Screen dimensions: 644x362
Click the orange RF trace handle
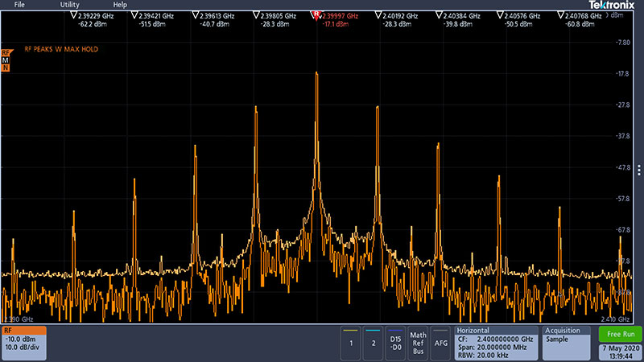pyautogui.click(x=6, y=52)
